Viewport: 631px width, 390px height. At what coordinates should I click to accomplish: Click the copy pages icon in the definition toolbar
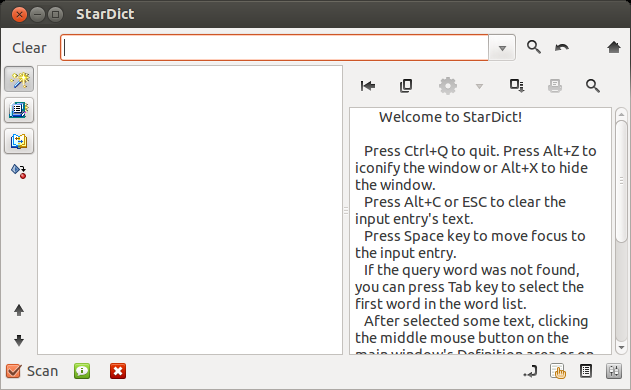pyautogui.click(x=406, y=86)
